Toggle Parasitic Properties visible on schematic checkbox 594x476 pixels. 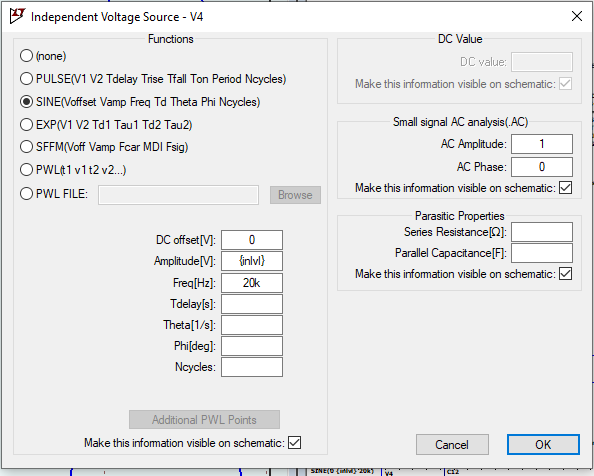565,274
